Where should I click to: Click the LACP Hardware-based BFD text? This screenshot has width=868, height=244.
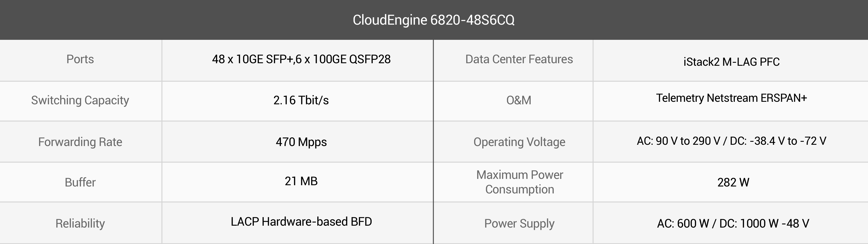[301, 222]
